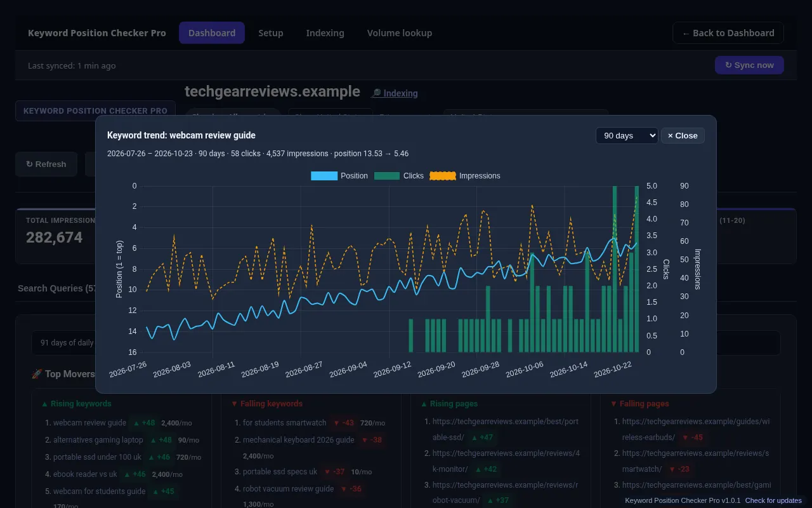The height and width of the screenshot is (508, 812).
Task: Open the portable-ssd rising page URL
Action: coord(506,429)
